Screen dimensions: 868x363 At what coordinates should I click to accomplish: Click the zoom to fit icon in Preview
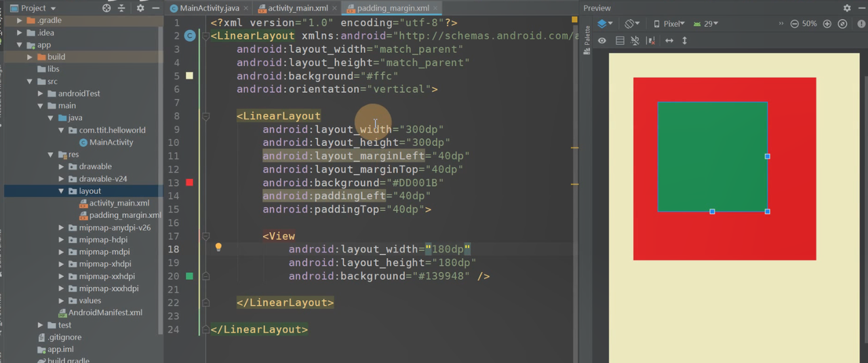click(842, 24)
